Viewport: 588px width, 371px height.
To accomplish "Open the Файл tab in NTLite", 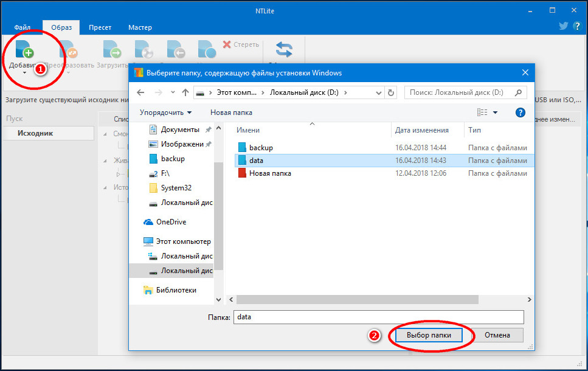I will [x=22, y=27].
